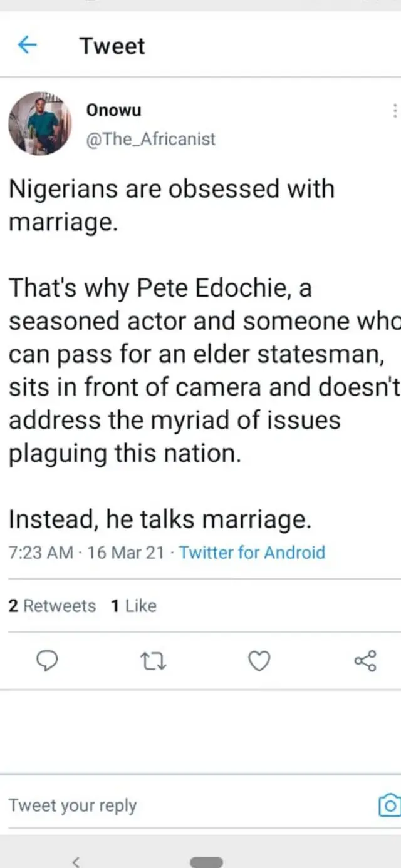Select the Tweet header title

tap(112, 45)
